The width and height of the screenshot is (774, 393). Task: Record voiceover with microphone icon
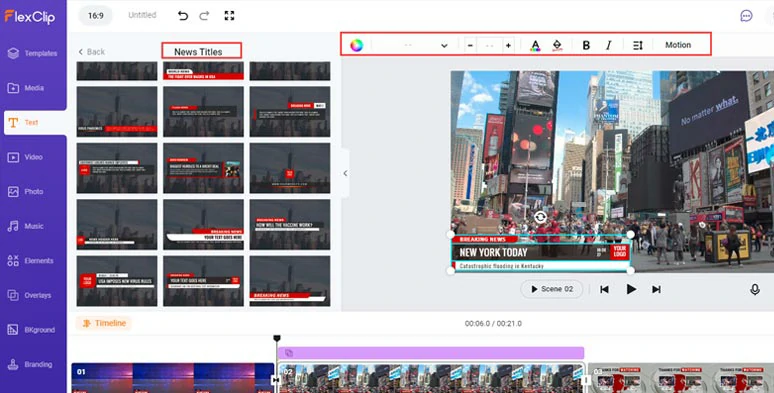(x=755, y=289)
